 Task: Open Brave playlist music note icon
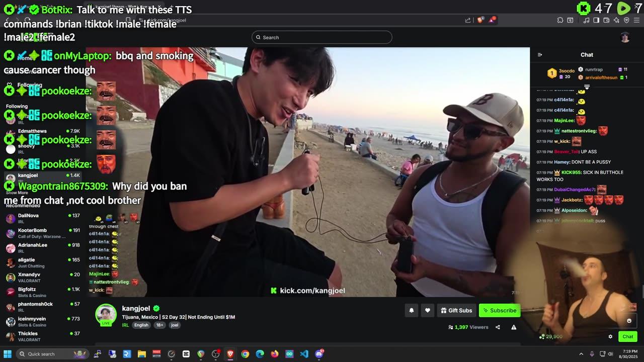pos(587,20)
